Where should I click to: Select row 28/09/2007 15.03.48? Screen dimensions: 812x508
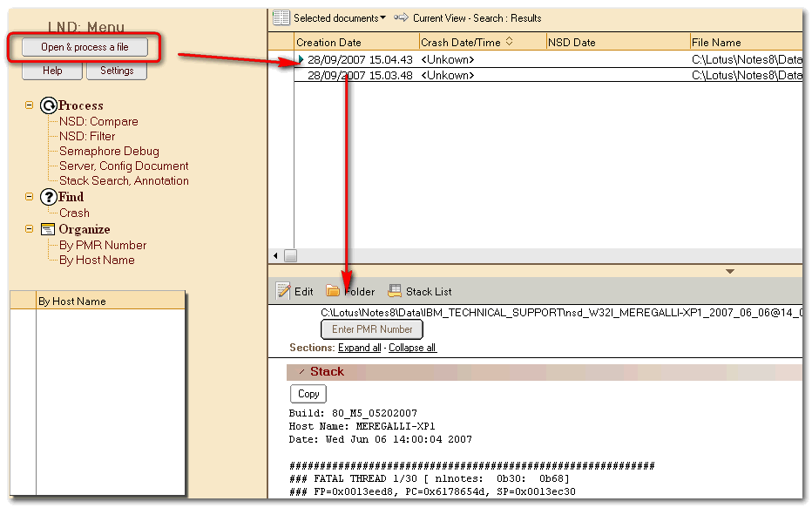click(x=548, y=76)
